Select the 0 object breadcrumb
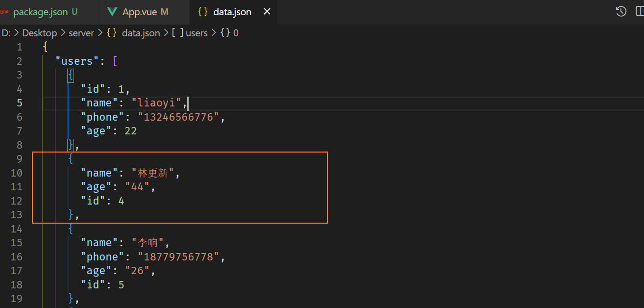The image size is (644, 308). click(235, 33)
